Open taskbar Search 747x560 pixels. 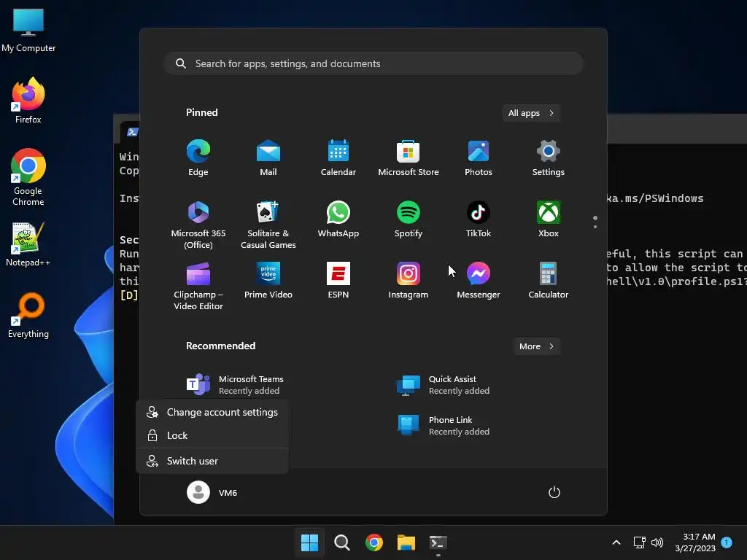coord(341,542)
